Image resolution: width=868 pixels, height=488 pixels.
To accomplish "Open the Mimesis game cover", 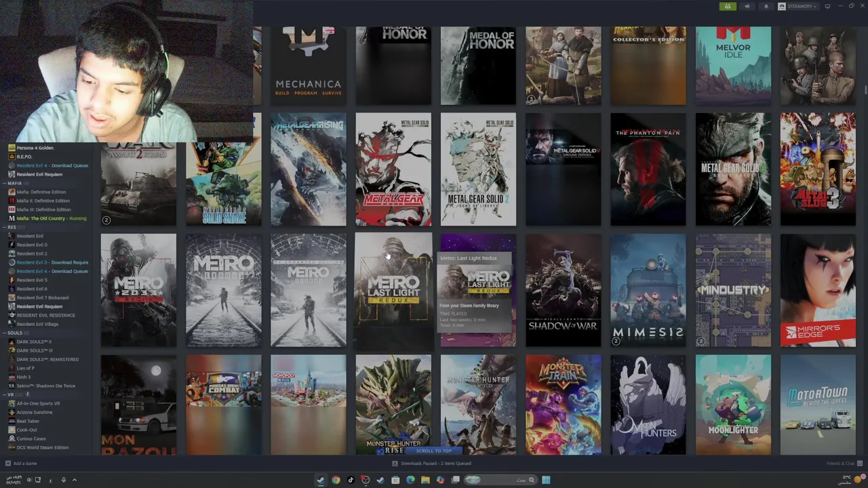I will coord(648,291).
